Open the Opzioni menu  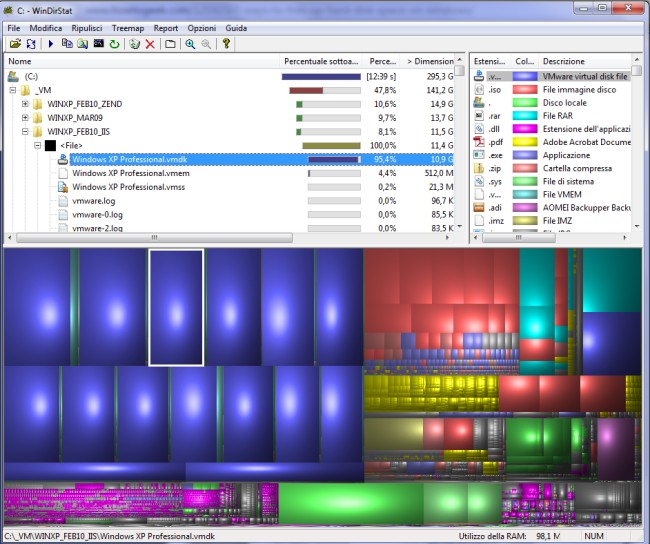(x=201, y=28)
